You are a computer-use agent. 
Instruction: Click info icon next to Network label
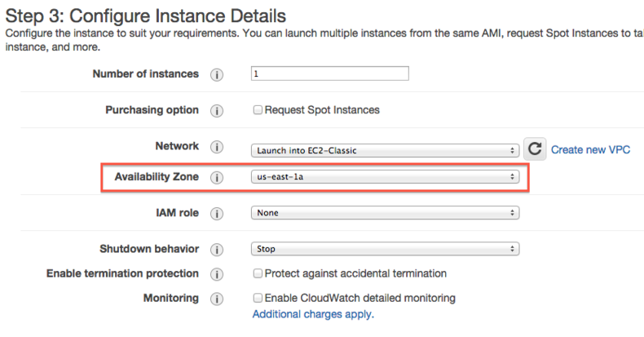pyautogui.click(x=217, y=148)
